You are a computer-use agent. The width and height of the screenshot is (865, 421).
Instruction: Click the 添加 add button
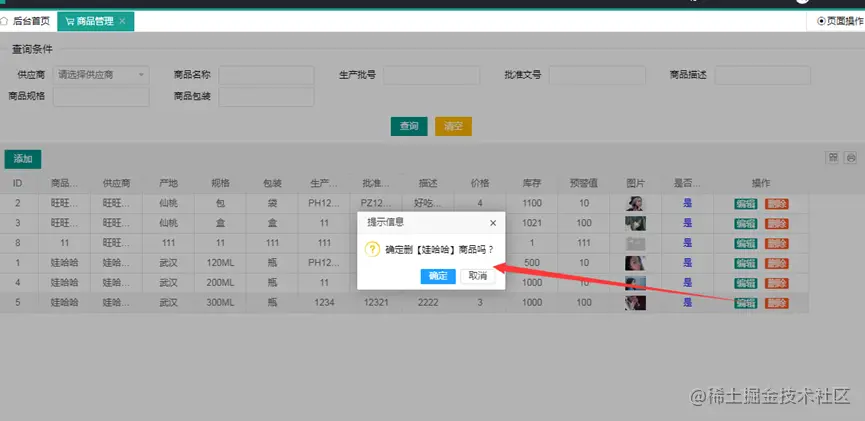click(23, 159)
